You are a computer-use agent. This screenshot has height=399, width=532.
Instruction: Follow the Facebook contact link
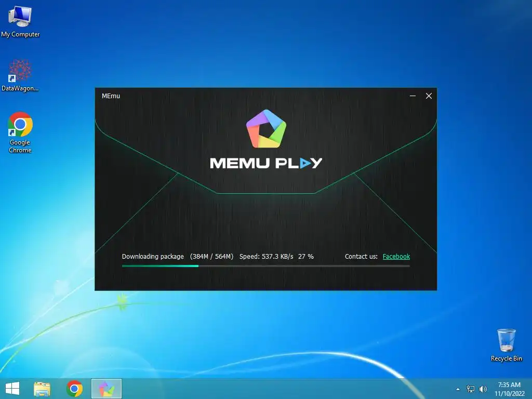coord(396,257)
